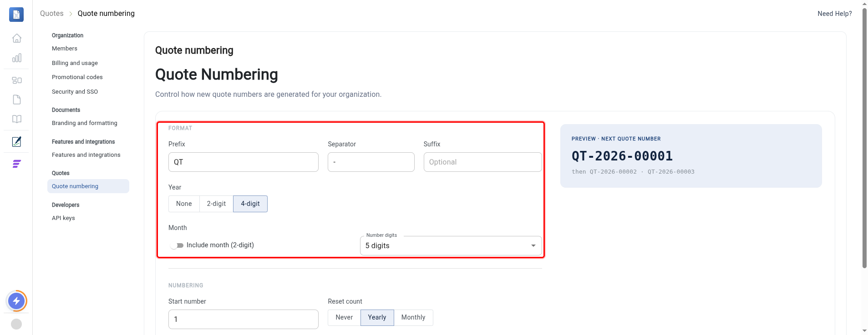Open API keys settings

[x=63, y=218]
